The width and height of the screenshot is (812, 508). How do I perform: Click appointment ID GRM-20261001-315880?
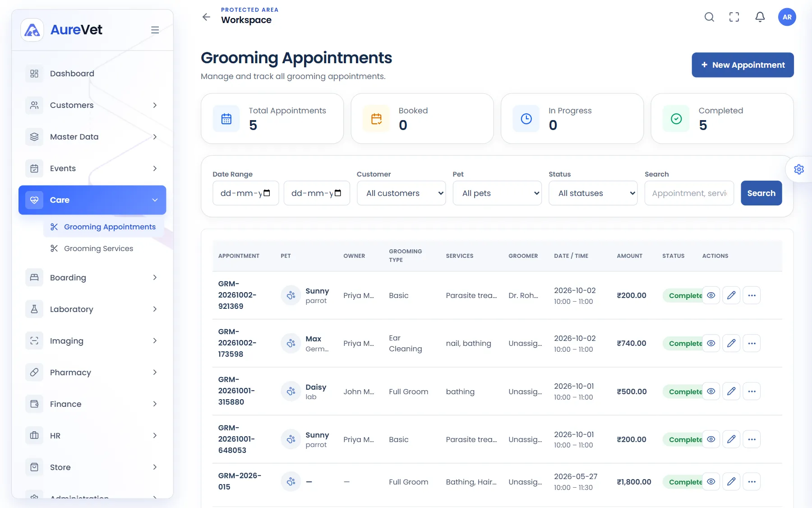236,391
